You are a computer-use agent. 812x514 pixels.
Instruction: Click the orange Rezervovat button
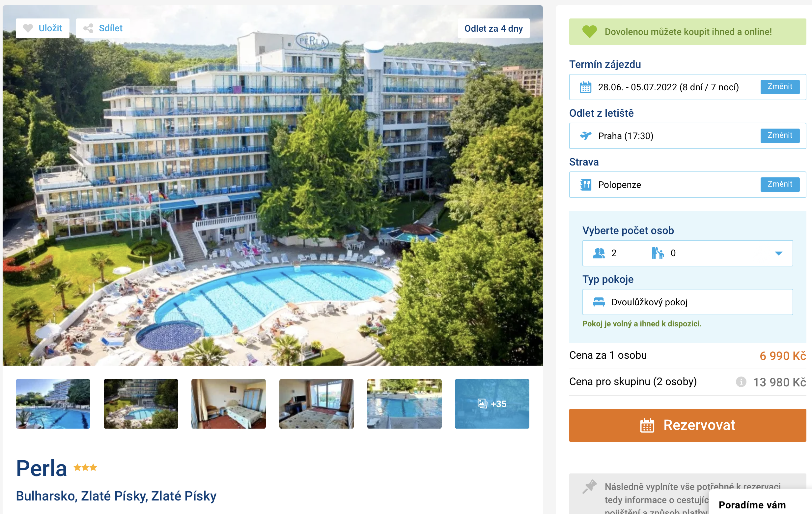[687, 425]
